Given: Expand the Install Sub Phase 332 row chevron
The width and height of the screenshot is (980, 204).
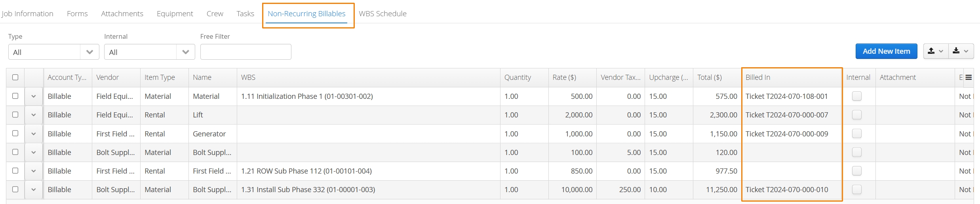Looking at the screenshot, I should coord(34,190).
